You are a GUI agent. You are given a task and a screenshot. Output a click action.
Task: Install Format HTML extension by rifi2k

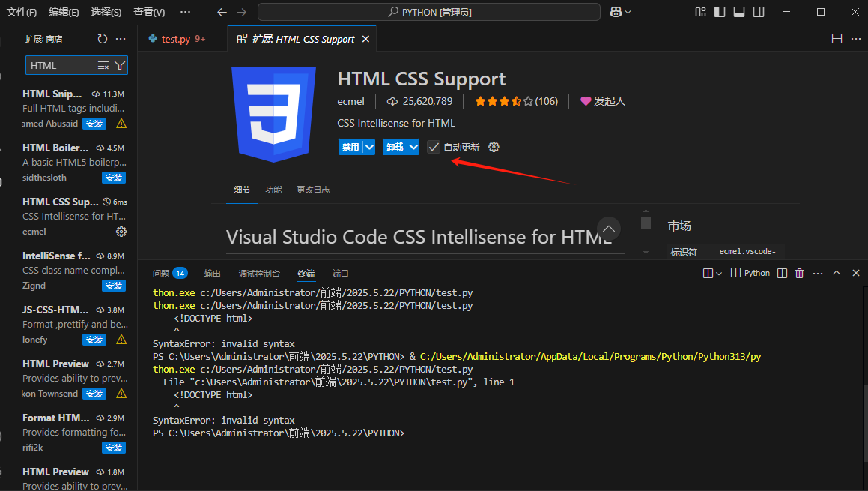[x=114, y=448]
